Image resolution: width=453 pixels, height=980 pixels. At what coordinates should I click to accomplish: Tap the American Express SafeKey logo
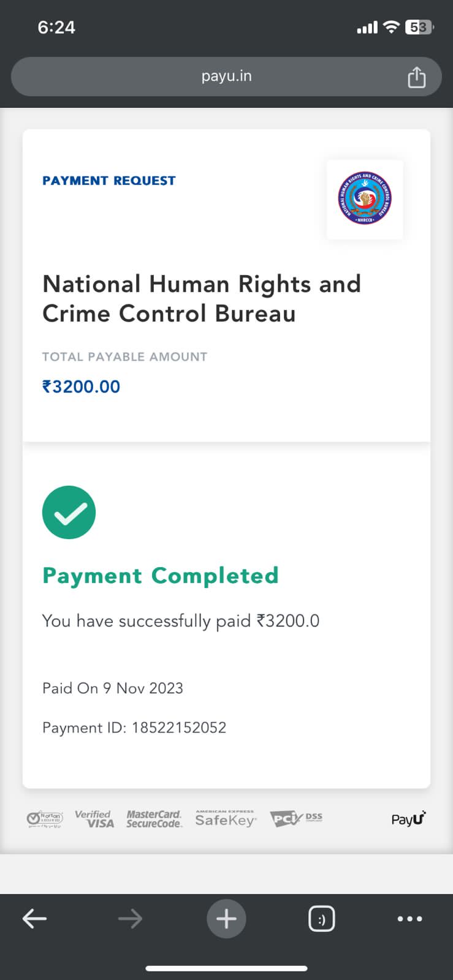[226, 819]
